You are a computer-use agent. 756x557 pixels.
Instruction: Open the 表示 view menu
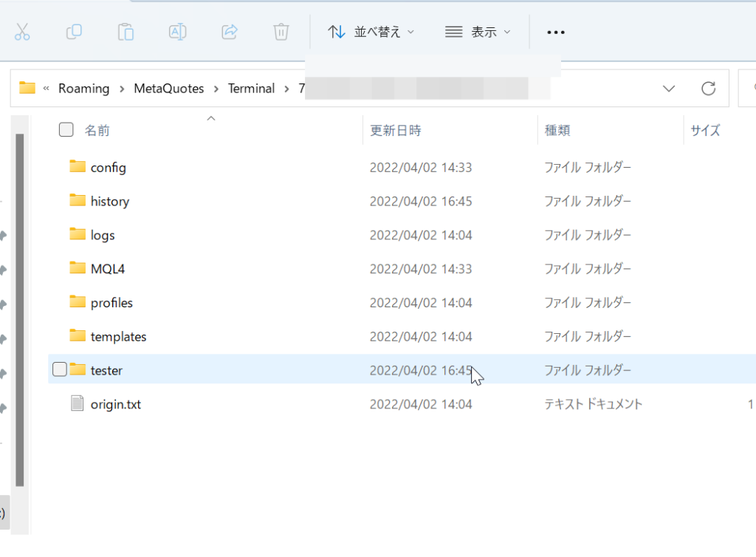click(x=478, y=32)
